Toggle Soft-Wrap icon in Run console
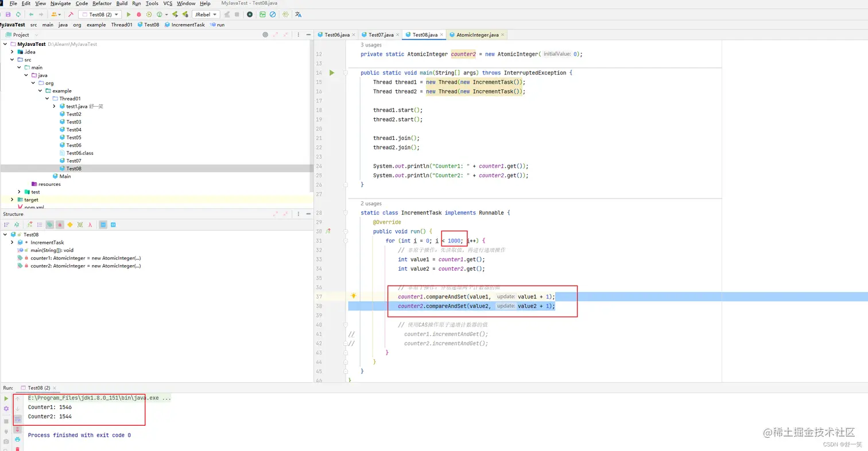 tap(17, 419)
